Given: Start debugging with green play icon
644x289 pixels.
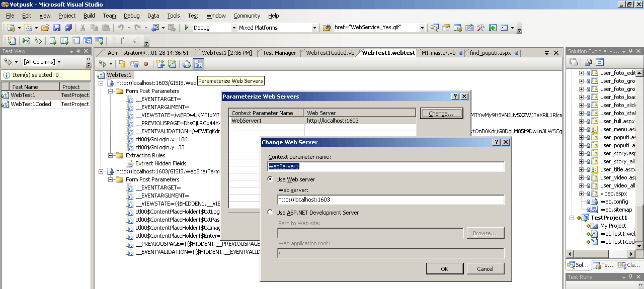Looking at the screenshot, I should pyautogui.click(x=186, y=28).
